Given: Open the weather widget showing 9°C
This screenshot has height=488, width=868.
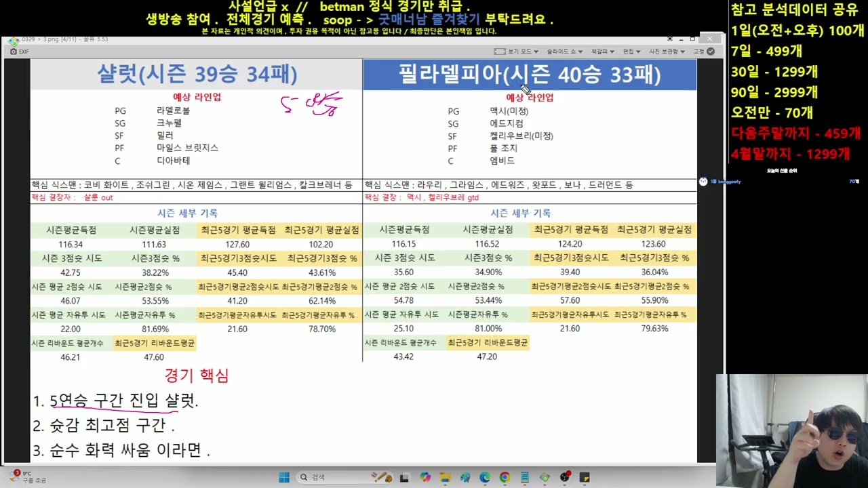Looking at the screenshot, I should (x=27, y=477).
